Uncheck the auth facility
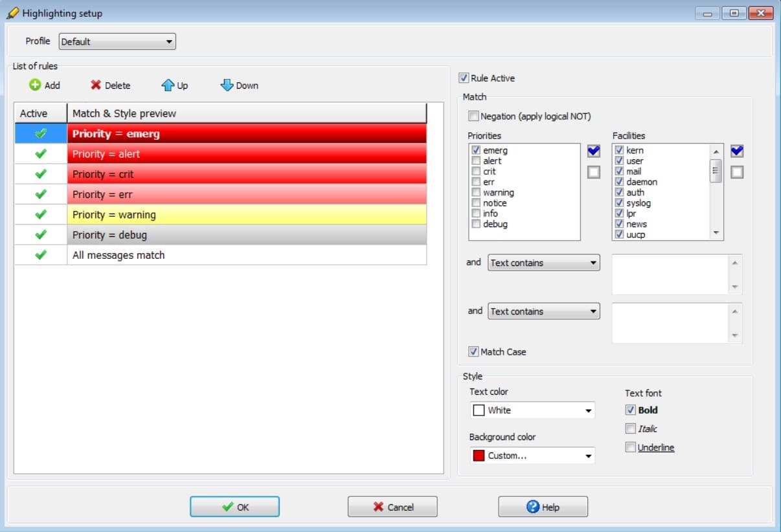Image resolution: width=781 pixels, height=532 pixels. click(x=619, y=192)
